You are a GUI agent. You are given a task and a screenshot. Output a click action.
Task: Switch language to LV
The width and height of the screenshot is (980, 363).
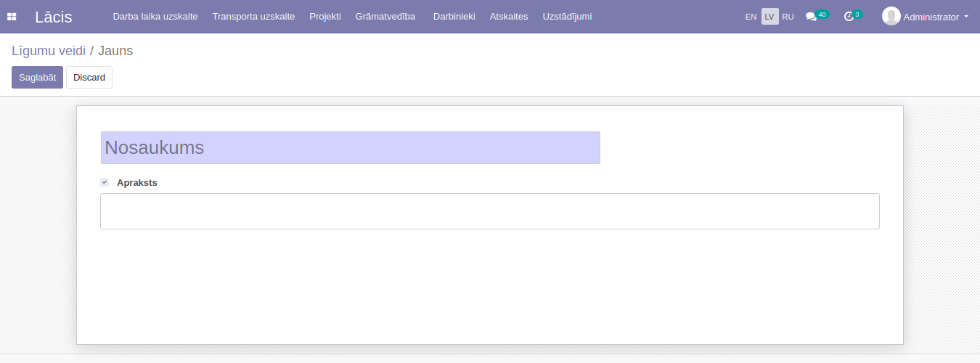click(769, 17)
